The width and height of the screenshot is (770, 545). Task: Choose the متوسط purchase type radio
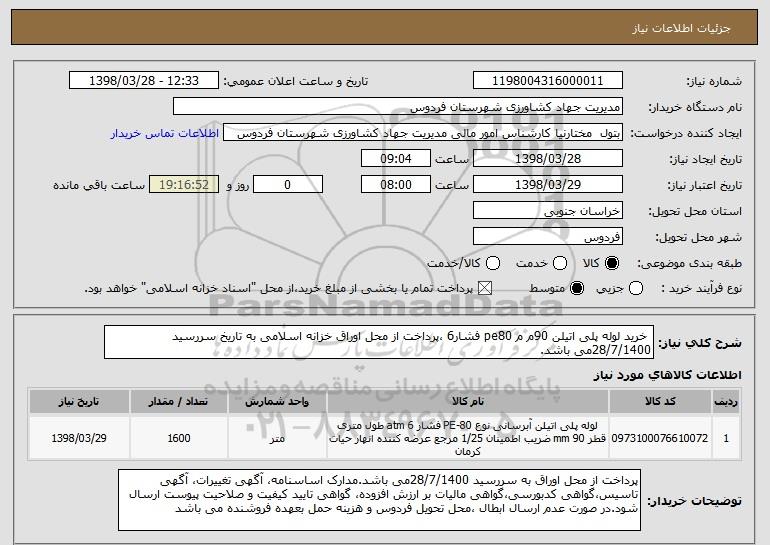pyautogui.click(x=577, y=289)
